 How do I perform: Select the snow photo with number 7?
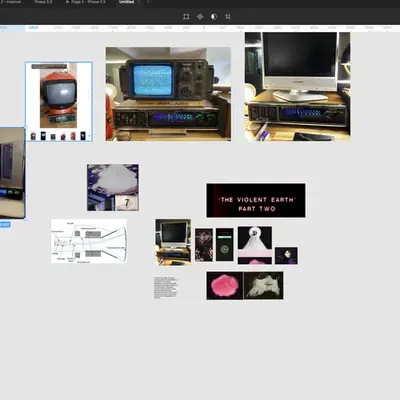click(x=113, y=187)
